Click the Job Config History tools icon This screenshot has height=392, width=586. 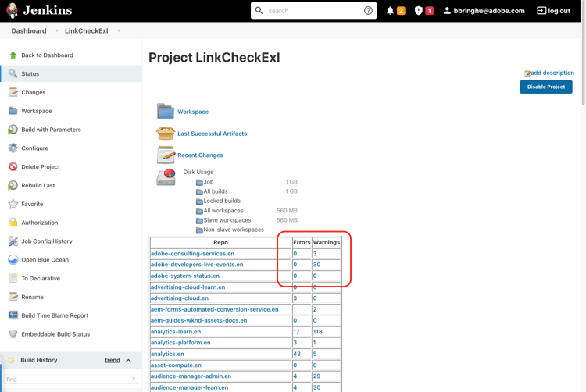click(x=13, y=241)
